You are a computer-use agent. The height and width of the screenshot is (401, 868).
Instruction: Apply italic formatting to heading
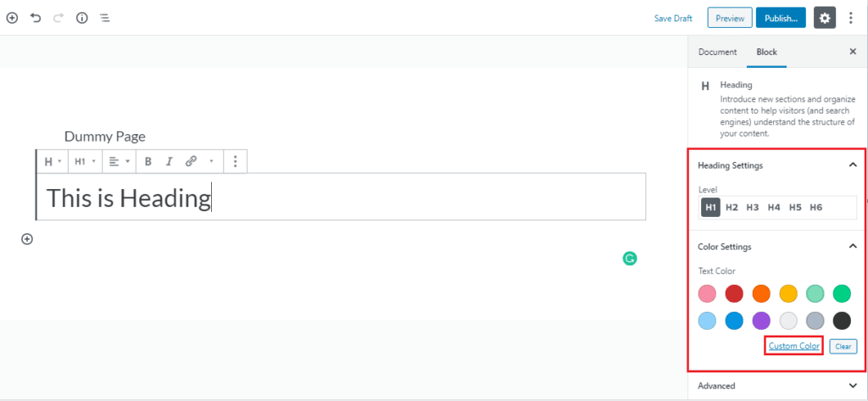[x=170, y=161]
